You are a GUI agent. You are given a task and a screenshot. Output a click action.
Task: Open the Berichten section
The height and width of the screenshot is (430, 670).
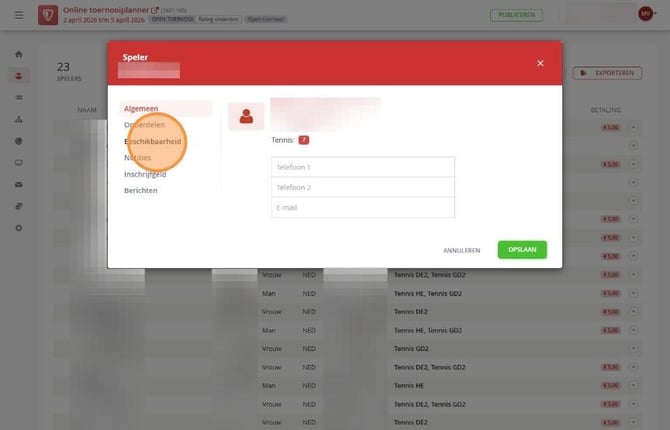click(141, 191)
